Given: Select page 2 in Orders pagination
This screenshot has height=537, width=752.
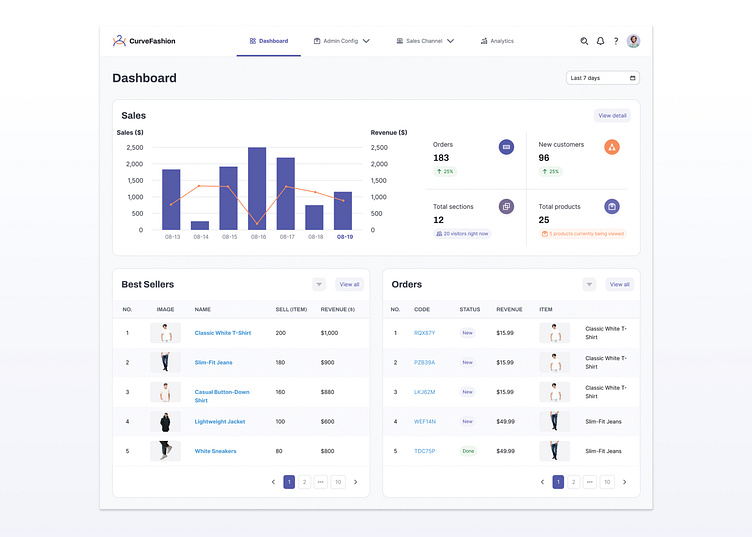Looking at the screenshot, I should 574,482.
